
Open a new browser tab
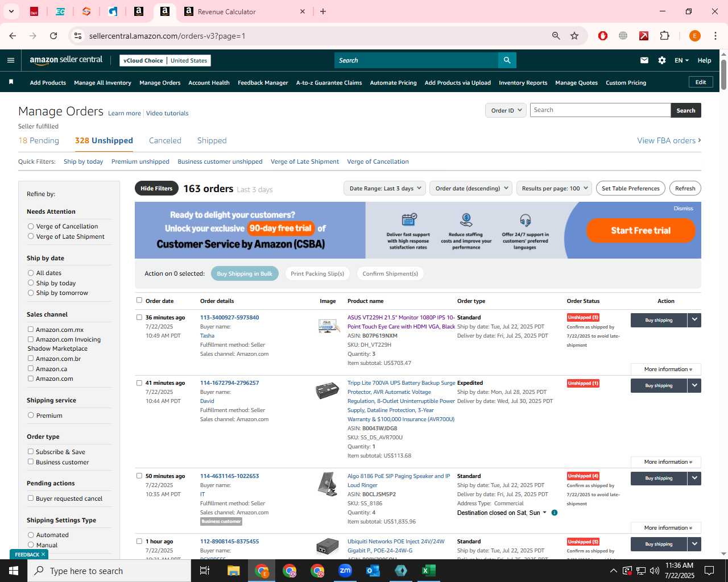[x=323, y=11]
